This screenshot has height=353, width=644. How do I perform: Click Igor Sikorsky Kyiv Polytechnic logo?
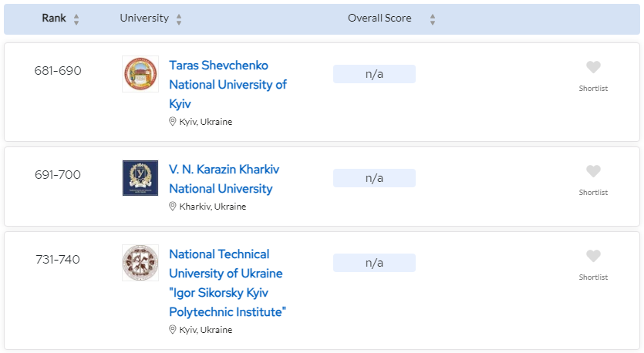click(x=140, y=263)
